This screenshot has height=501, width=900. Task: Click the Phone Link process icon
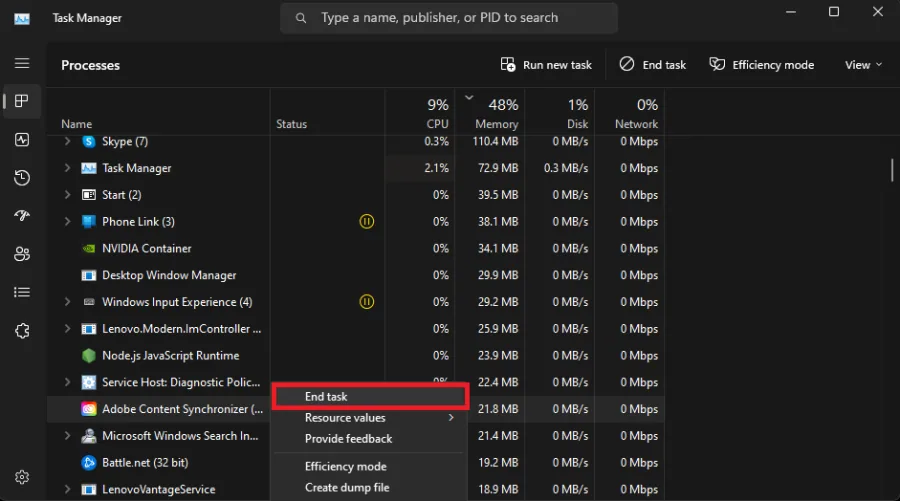pyautogui.click(x=88, y=222)
